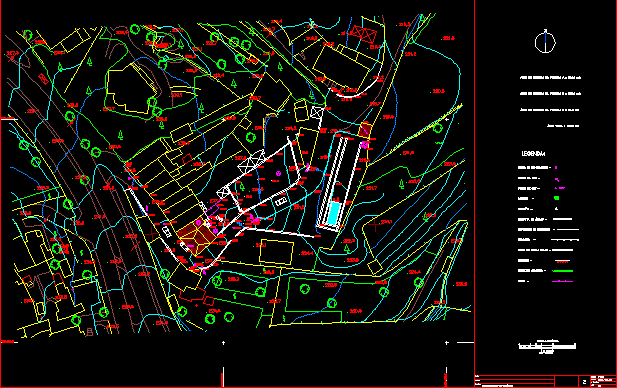Click the brown hatched building roof

tap(196, 238)
